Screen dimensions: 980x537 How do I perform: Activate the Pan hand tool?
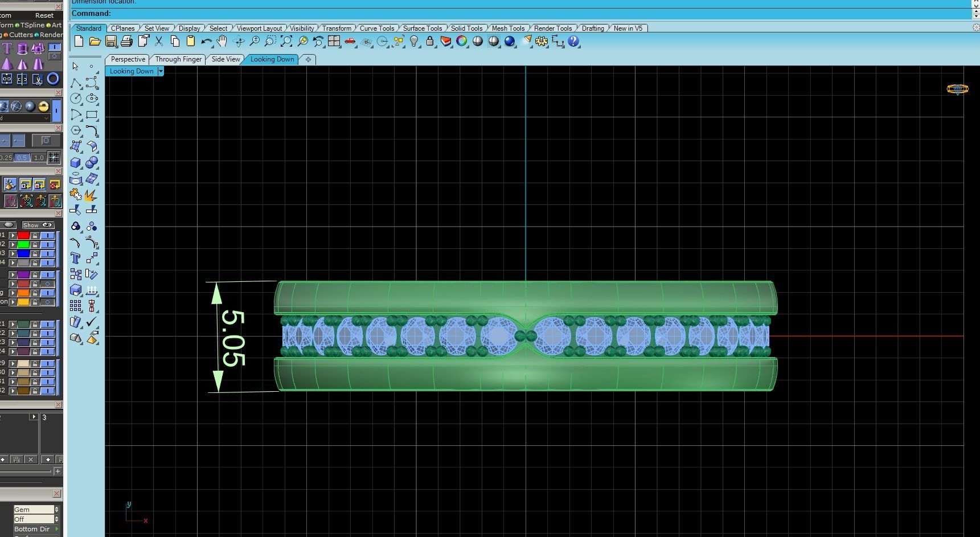222,41
